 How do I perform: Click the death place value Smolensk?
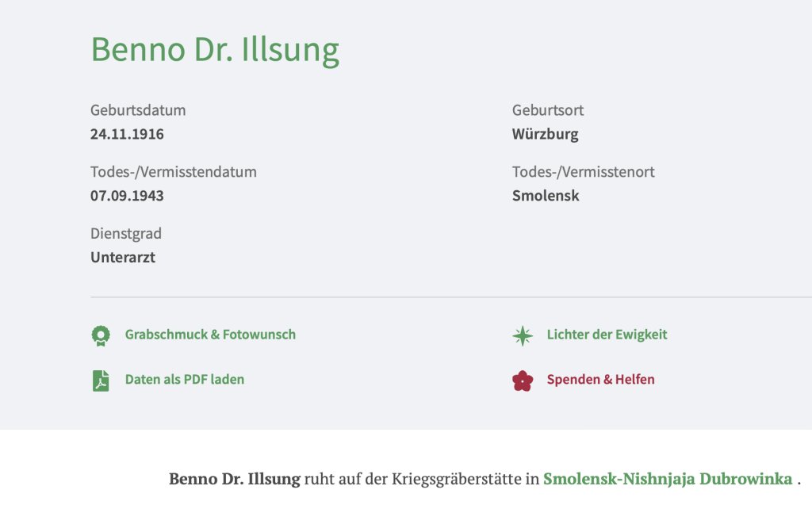click(x=546, y=196)
